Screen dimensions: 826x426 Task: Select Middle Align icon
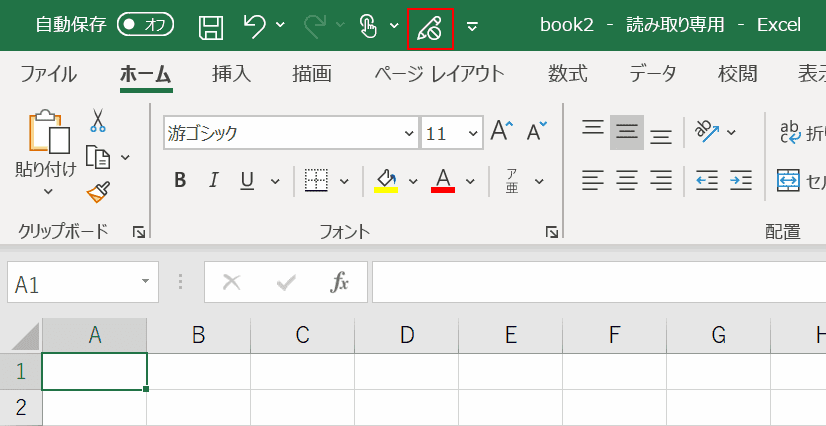(627, 132)
